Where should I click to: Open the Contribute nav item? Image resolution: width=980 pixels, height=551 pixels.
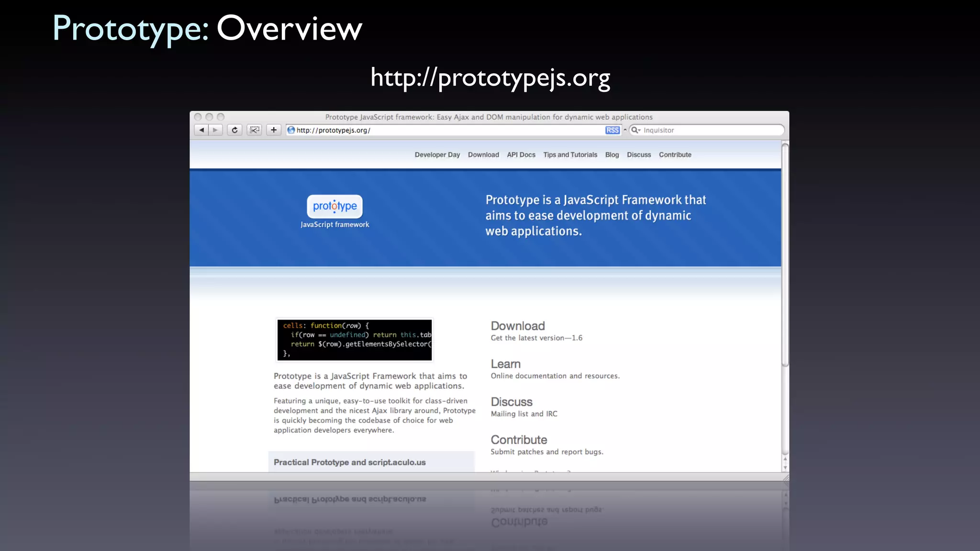(675, 155)
